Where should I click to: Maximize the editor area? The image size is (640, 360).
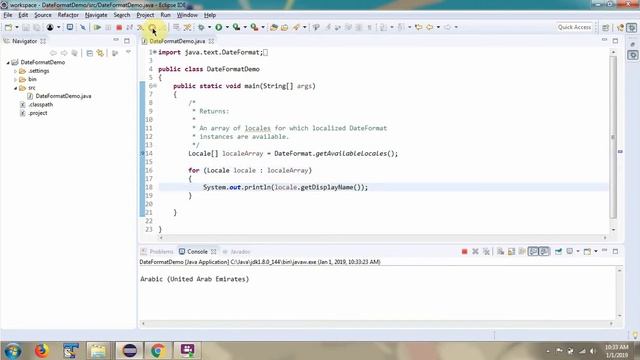pyautogui.click(x=615, y=41)
